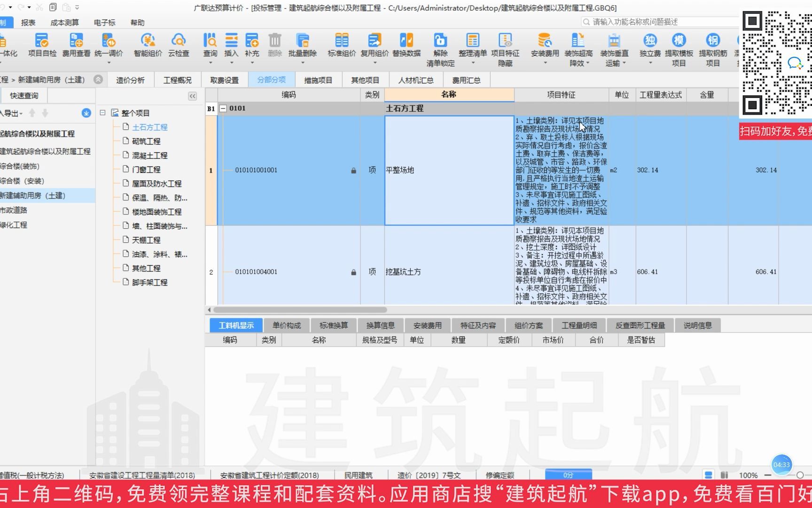The height and width of the screenshot is (508, 812).
Task: Click the 统一调价 unified price adjustment icon
Action: 109,45
